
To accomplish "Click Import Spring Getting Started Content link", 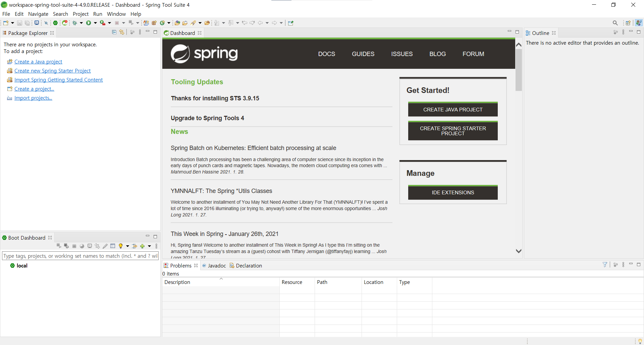I will click(x=58, y=80).
